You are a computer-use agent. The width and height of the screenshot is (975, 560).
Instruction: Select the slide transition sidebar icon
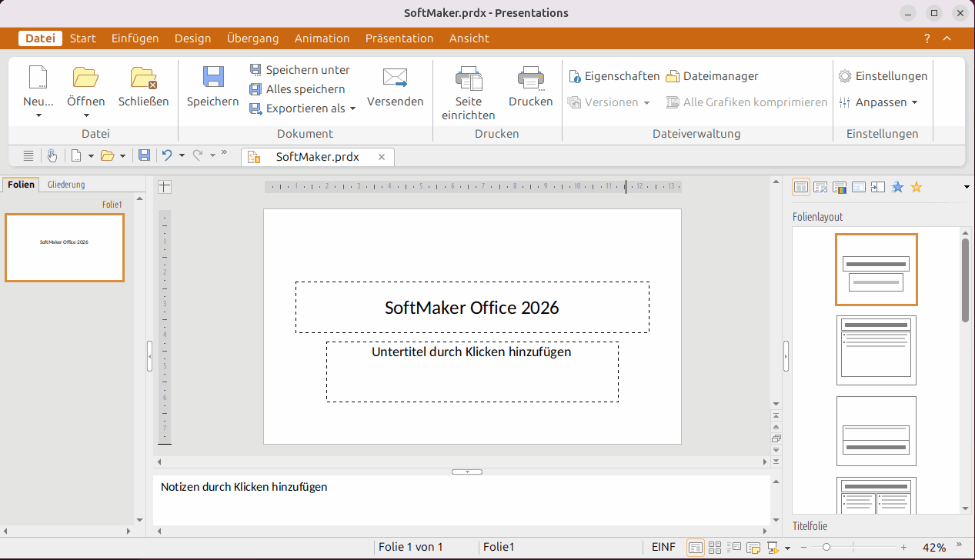pos(878,187)
